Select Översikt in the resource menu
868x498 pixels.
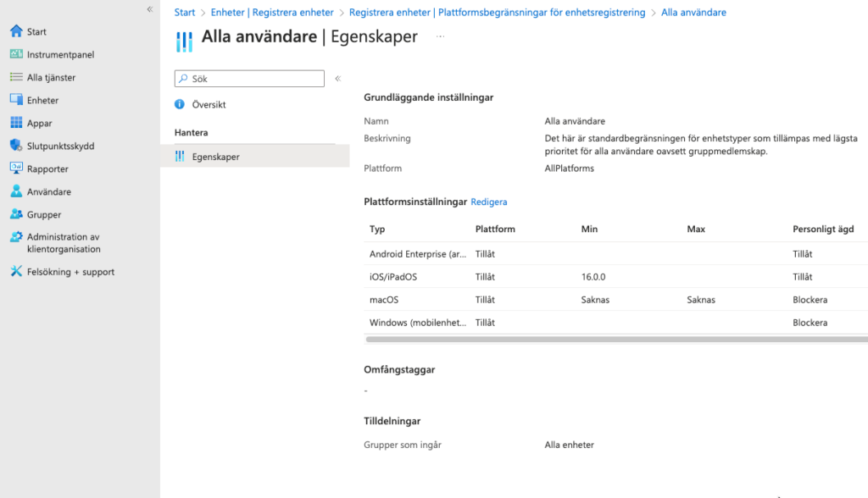coord(209,104)
